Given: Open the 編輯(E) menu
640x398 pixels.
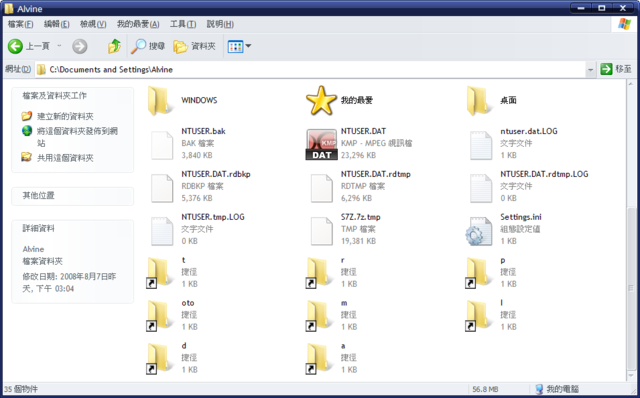Looking at the screenshot, I should (56, 24).
